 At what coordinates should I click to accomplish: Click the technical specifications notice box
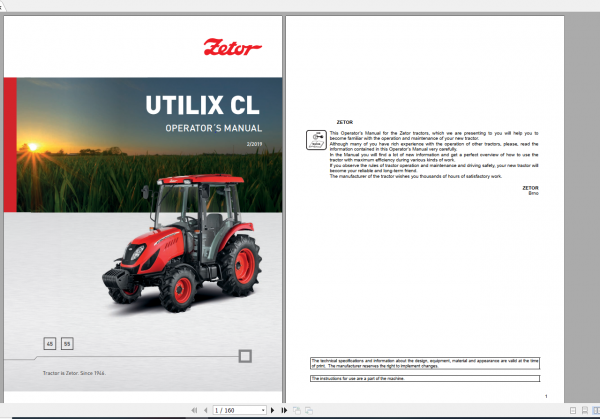[425, 363]
